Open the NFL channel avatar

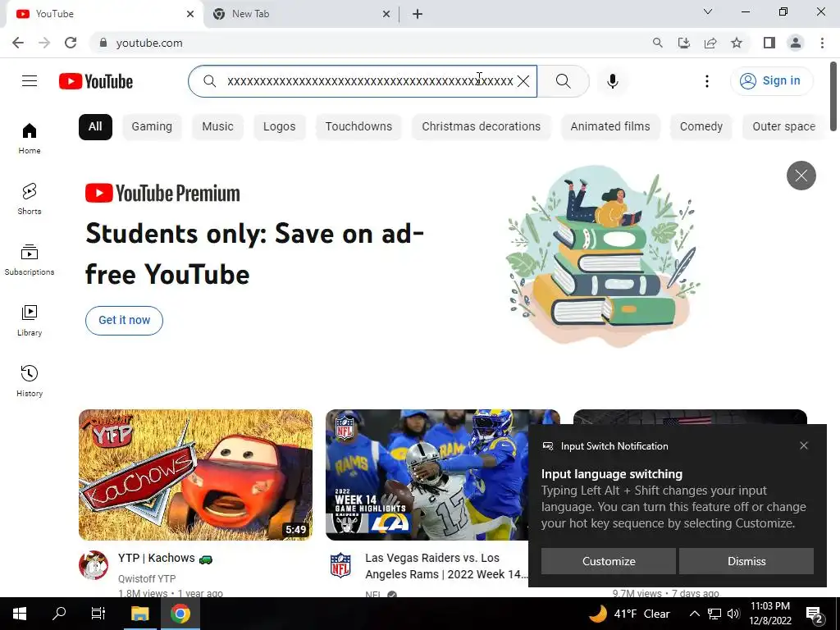[x=340, y=566]
